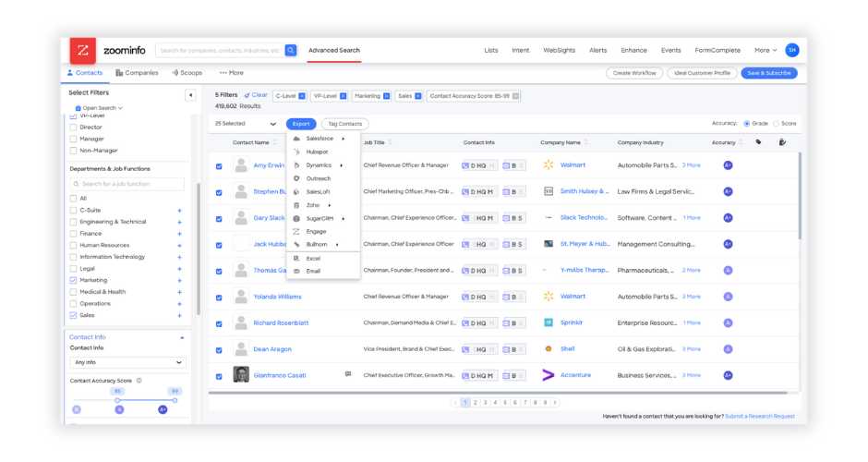
Task: Click the plus icon beside Finance
Action: pos(179,234)
